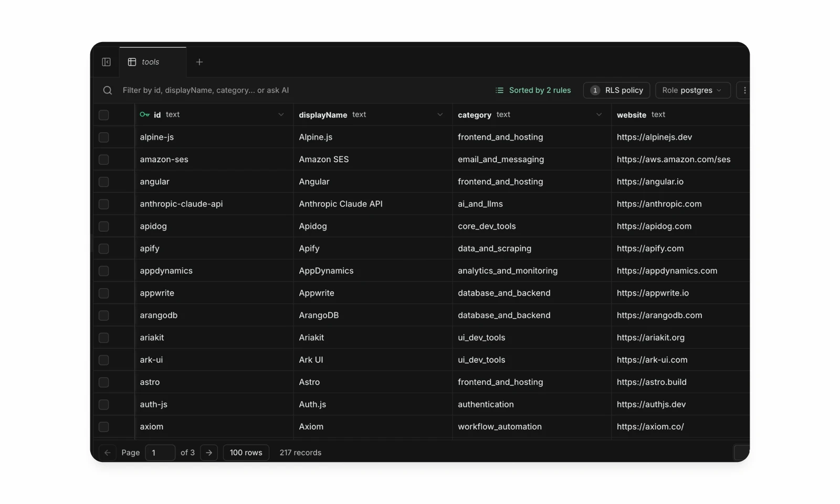Select the AppDynamics displayName cell

point(373,271)
